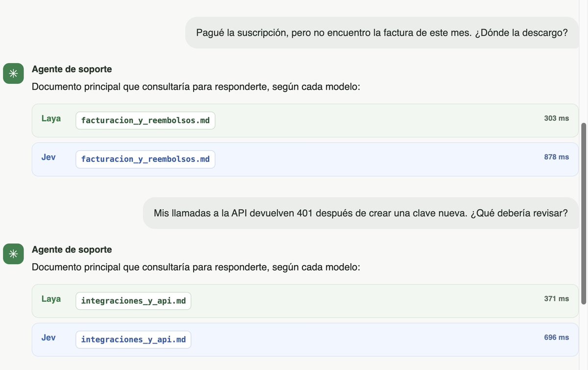588x370 pixels.
Task: Select the user message about API 401 errors
Action: click(361, 213)
